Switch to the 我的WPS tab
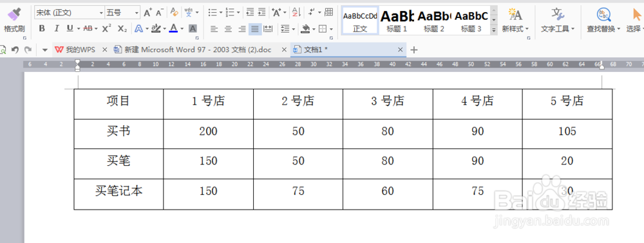This screenshot has height=243, width=644. pos(75,50)
